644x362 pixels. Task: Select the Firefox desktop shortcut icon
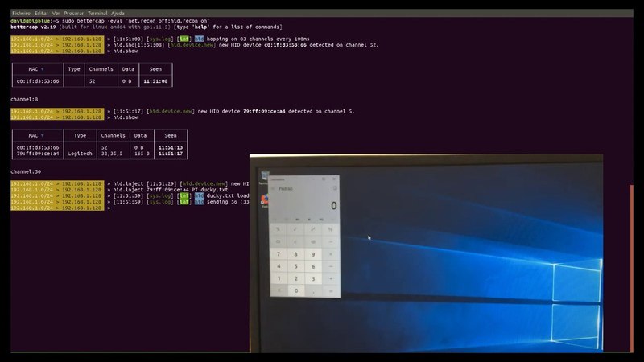(265, 200)
